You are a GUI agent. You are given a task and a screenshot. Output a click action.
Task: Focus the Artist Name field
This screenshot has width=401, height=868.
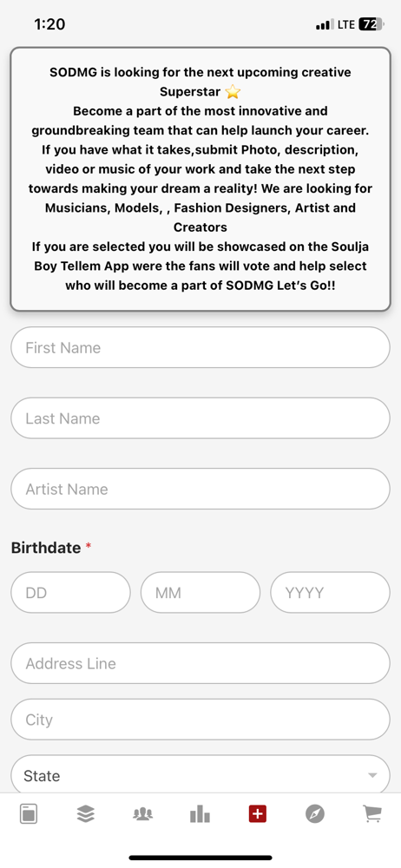point(200,489)
